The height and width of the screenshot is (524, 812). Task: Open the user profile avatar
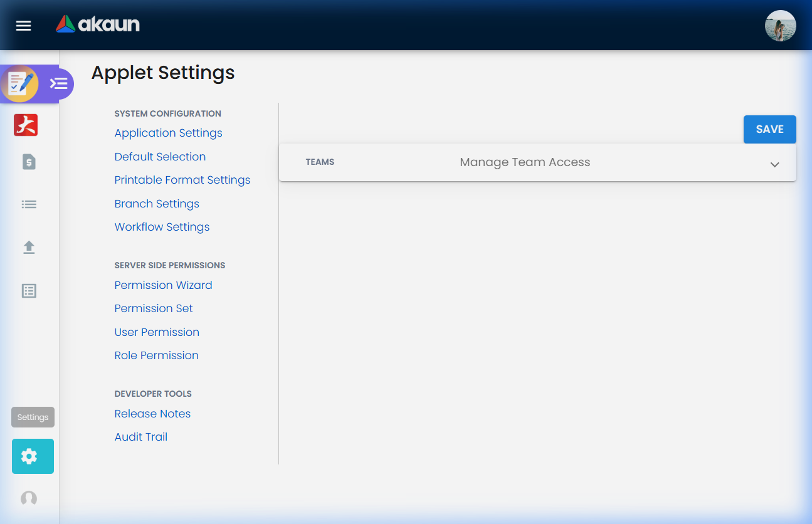(x=781, y=26)
